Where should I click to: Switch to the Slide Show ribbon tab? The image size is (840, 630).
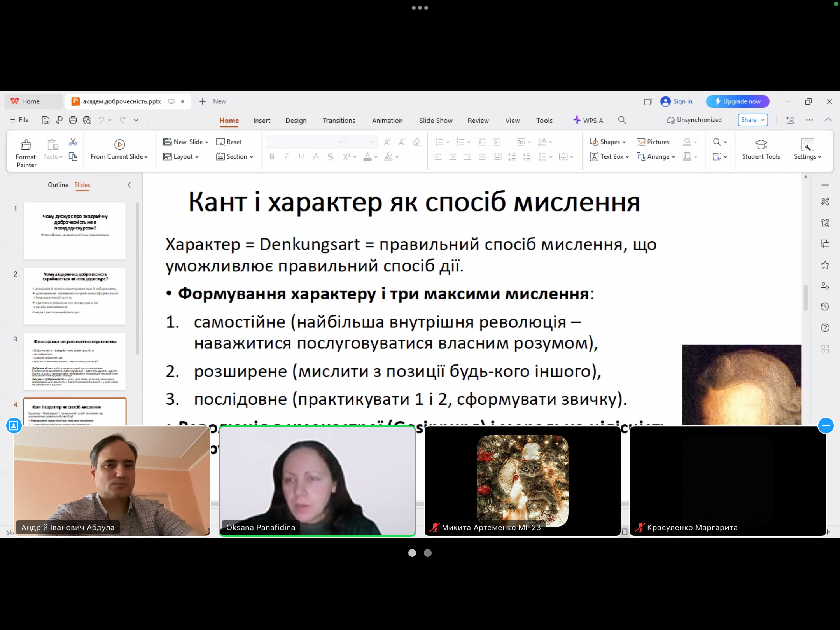(436, 121)
